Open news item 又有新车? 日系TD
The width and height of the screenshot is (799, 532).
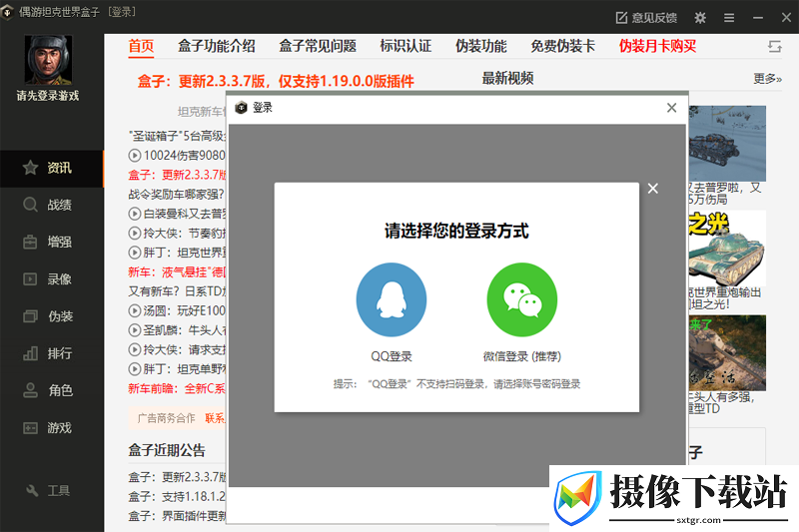click(177, 291)
